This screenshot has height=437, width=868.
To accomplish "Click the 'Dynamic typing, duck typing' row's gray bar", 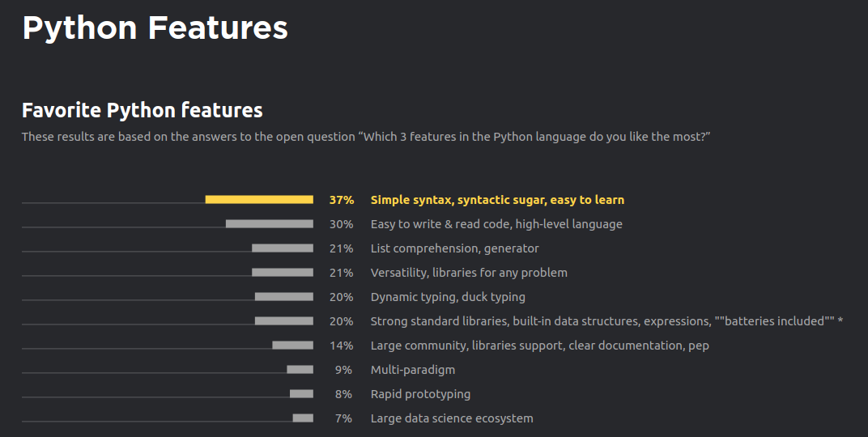I will [284, 297].
